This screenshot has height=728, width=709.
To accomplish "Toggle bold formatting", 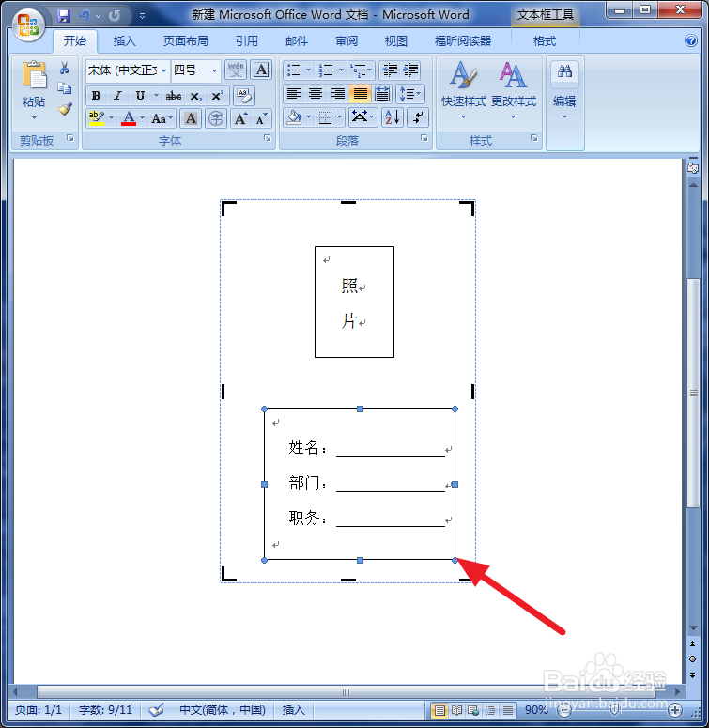I will click(96, 96).
